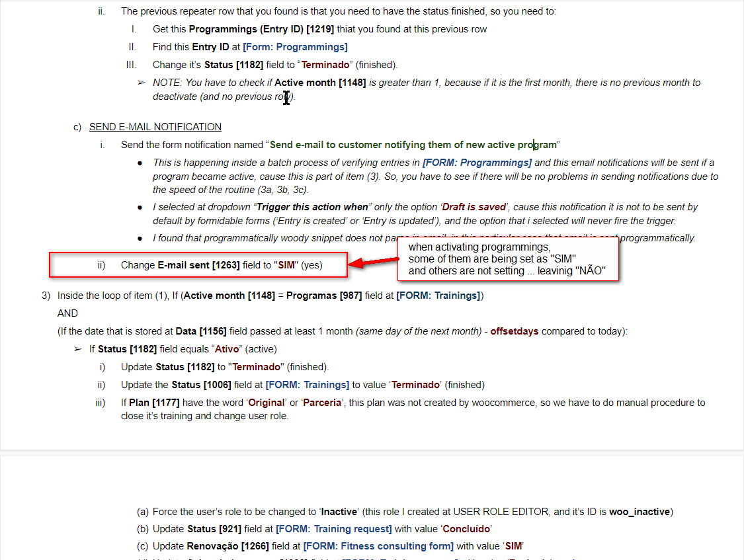
Task: Click "Programas [987]" field name
Action: tap(324, 296)
